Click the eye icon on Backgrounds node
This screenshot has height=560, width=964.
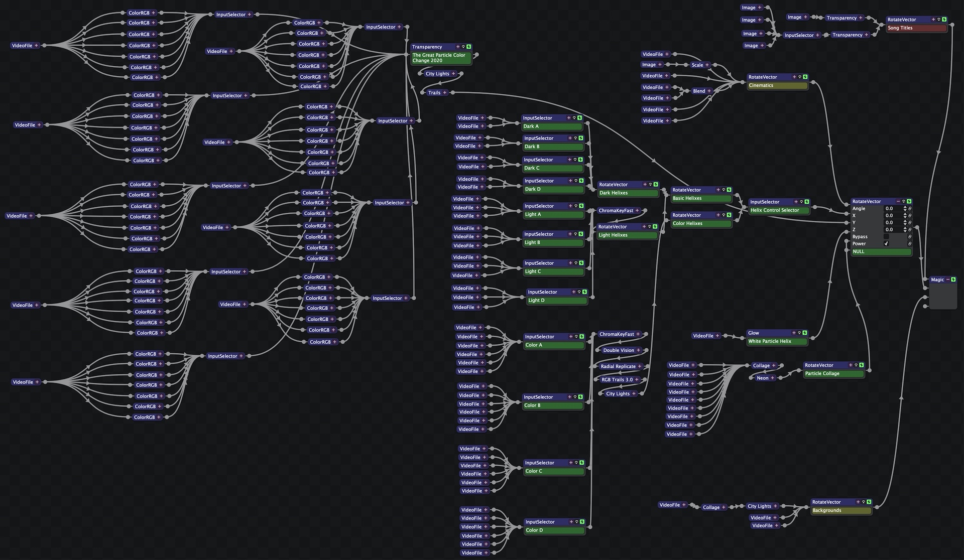pyautogui.click(x=864, y=502)
